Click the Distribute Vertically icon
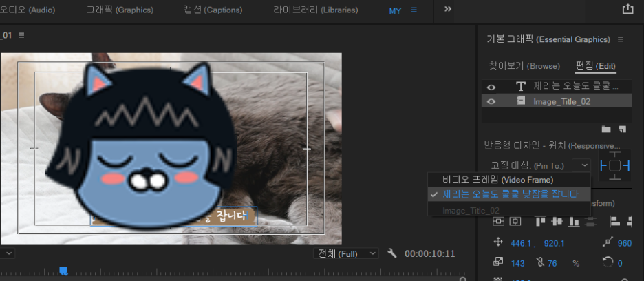Image resolution: width=644 pixels, height=281 pixels. (x=590, y=221)
